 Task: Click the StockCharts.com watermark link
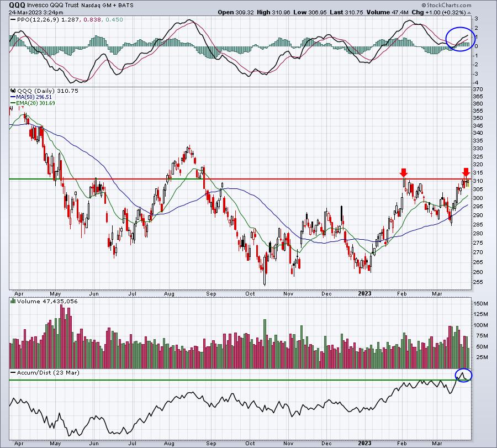point(446,5)
